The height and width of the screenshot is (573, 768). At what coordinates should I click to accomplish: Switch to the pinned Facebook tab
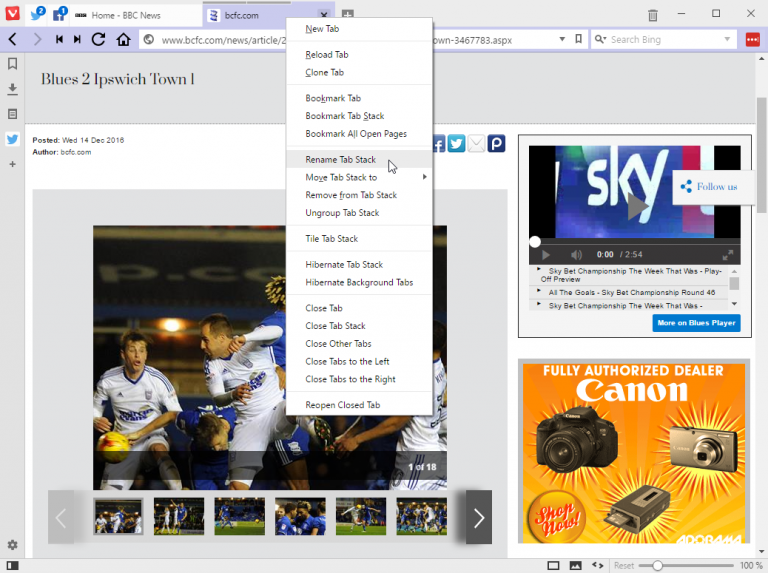point(60,14)
